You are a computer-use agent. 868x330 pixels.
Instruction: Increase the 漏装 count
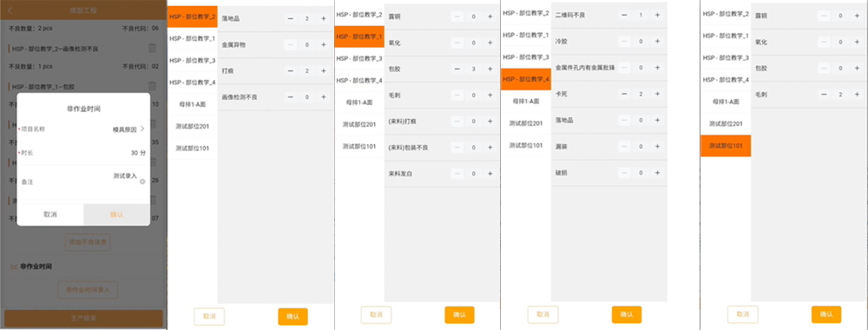[657, 147]
